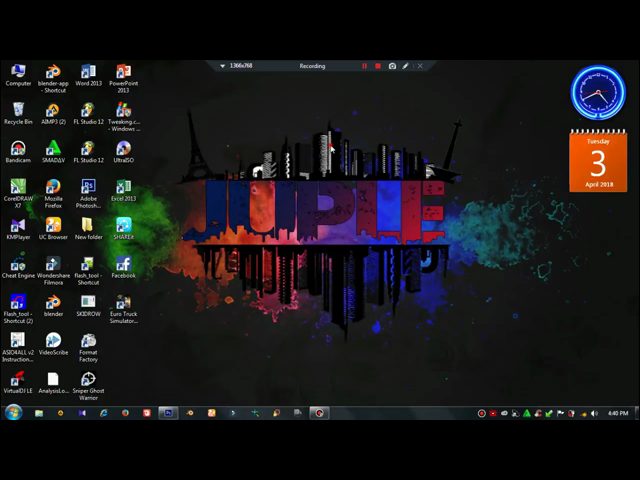Select the UltraISO desktop icon
Screen dimensions: 640x480
[x=123, y=152]
